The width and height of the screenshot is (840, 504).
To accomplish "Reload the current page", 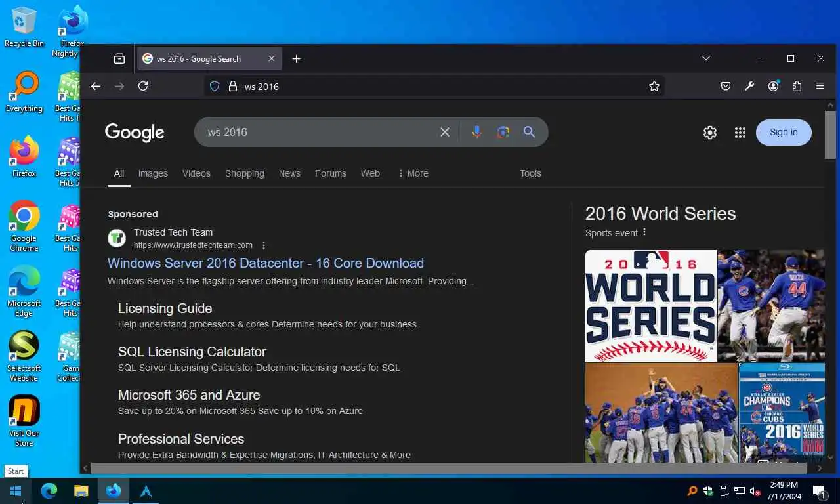I will coord(143,86).
